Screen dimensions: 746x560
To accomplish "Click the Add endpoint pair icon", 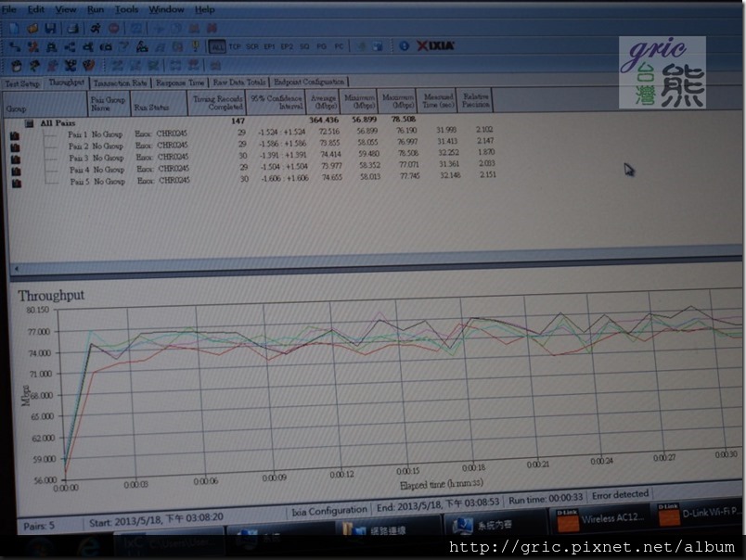I will (x=15, y=46).
